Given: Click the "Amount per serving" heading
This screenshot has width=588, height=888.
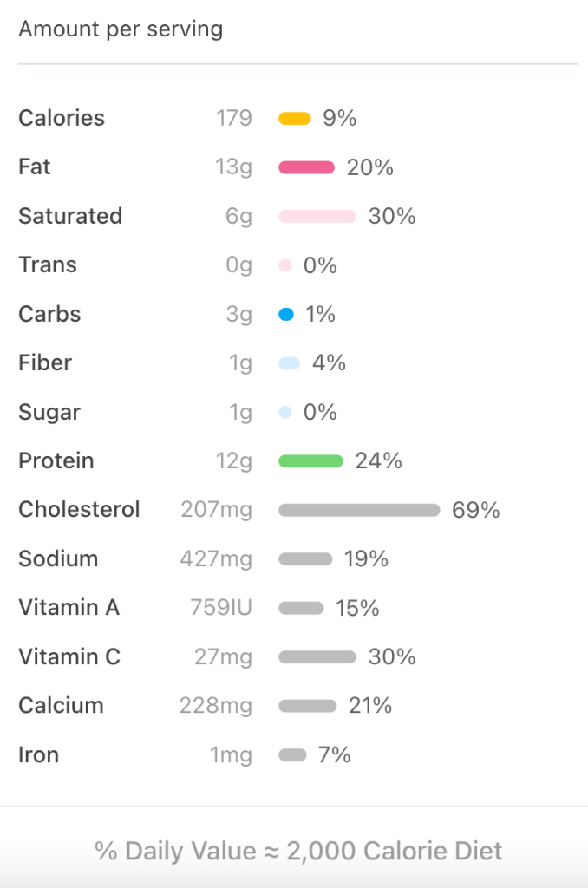Looking at the screenshot, I should click(121, 29).
